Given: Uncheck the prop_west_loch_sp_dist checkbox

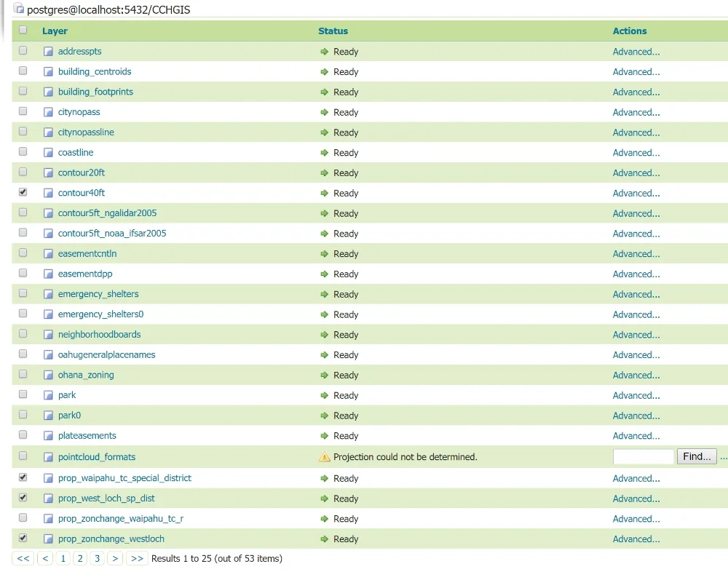Looking at the screenshot, I should click(23, 498).
